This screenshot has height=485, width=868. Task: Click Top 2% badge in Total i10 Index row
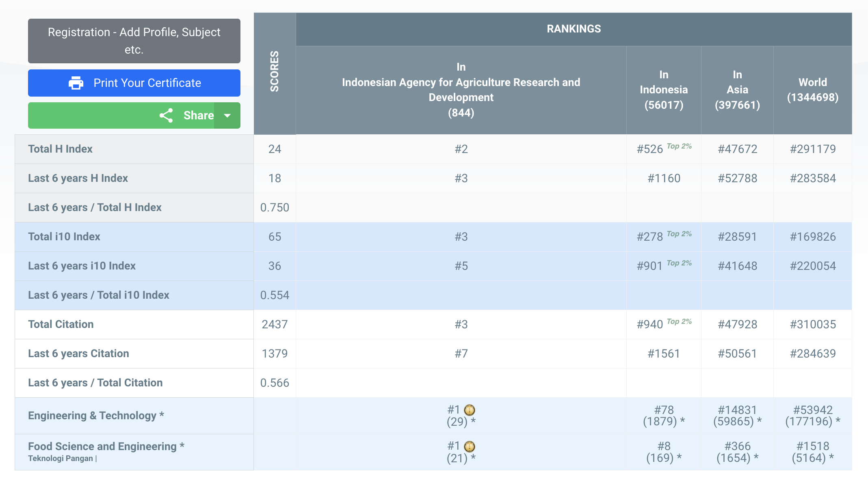(x=679, y=234)
